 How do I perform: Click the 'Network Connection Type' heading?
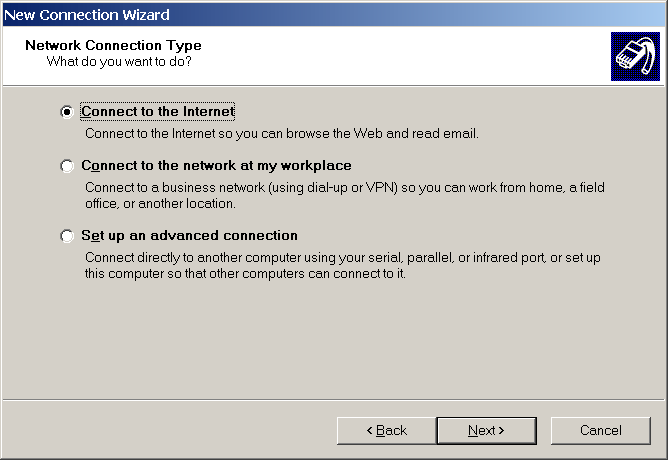(113, 46)
